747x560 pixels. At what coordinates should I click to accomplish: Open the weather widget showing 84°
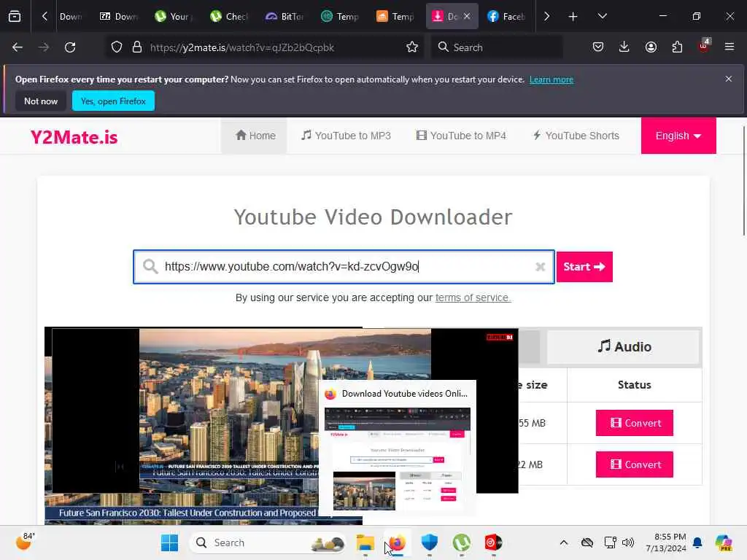pyautogui.click(x=26, y=542)
